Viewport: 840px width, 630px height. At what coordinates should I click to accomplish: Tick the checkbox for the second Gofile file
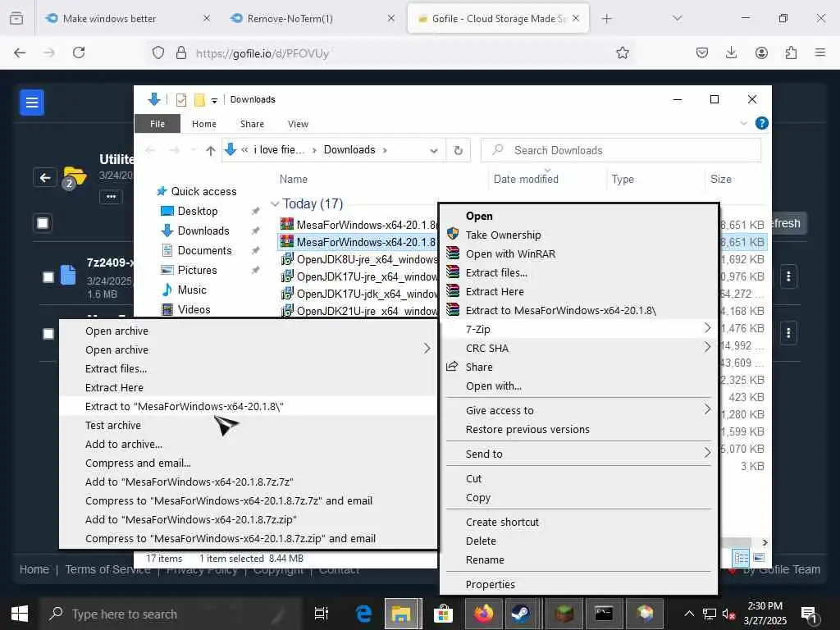tap(48, 334)
